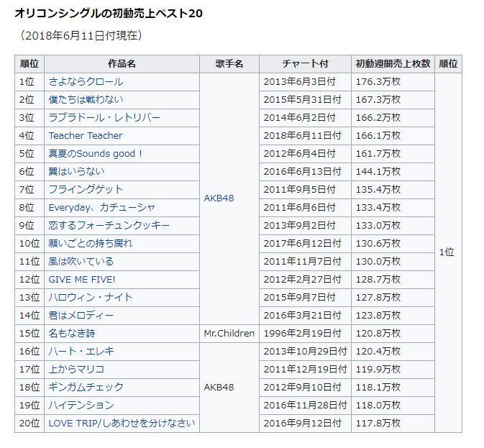Select the 2018年6月11日付 date cell
The width and height of the screenshot is (484, 448).
[305, 135]
